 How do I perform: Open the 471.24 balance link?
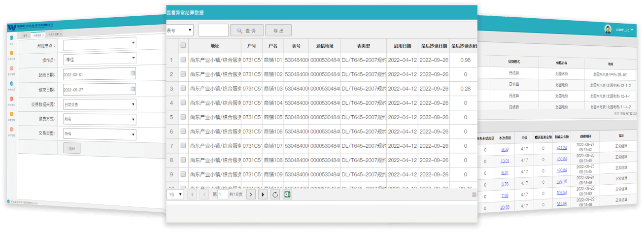(562, 148)
